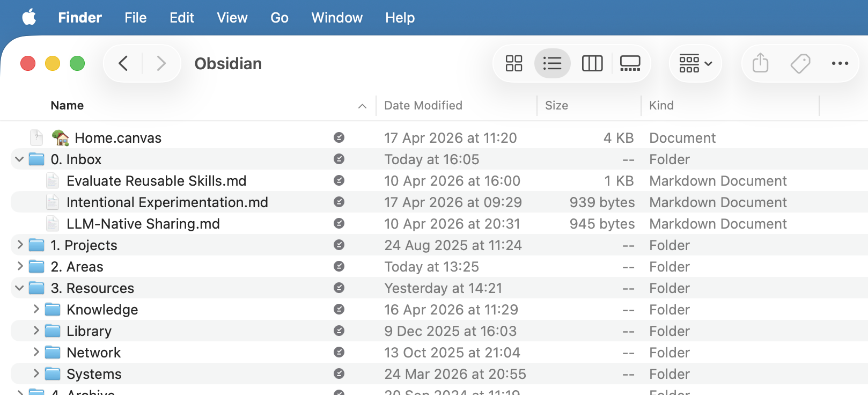Open the Edit menu
Screen dimensions: 868x395
(x=182, y=18)
